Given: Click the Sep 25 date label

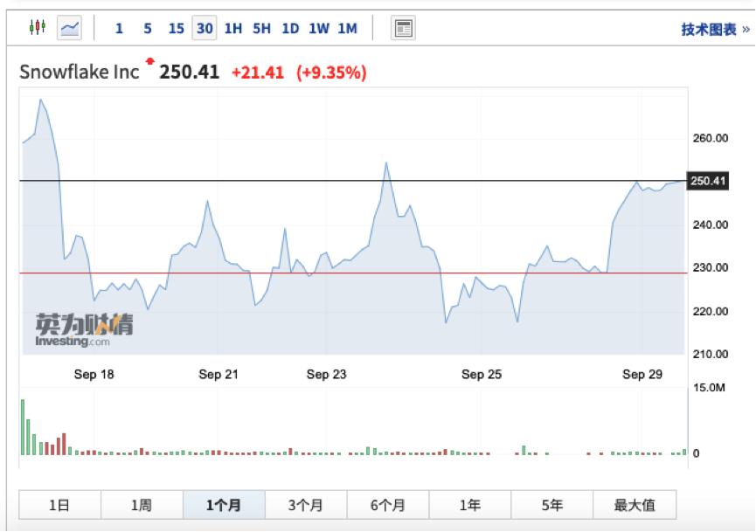Looking at the screenshot, I should coord(482,375).
